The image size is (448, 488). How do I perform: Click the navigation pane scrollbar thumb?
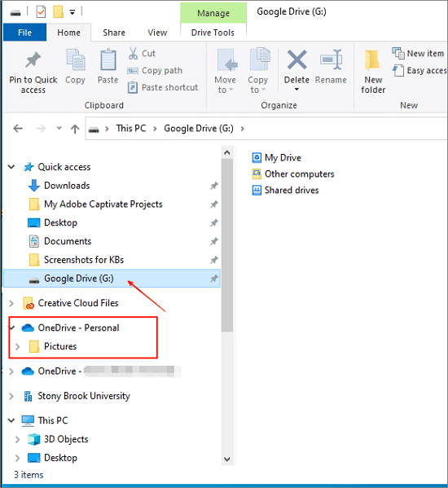227,245
